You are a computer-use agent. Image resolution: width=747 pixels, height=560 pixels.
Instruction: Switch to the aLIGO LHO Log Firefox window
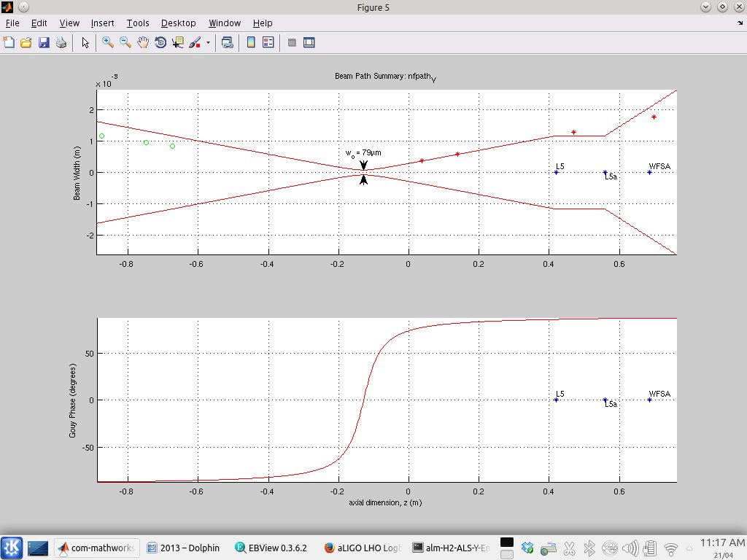coord(363,548)
